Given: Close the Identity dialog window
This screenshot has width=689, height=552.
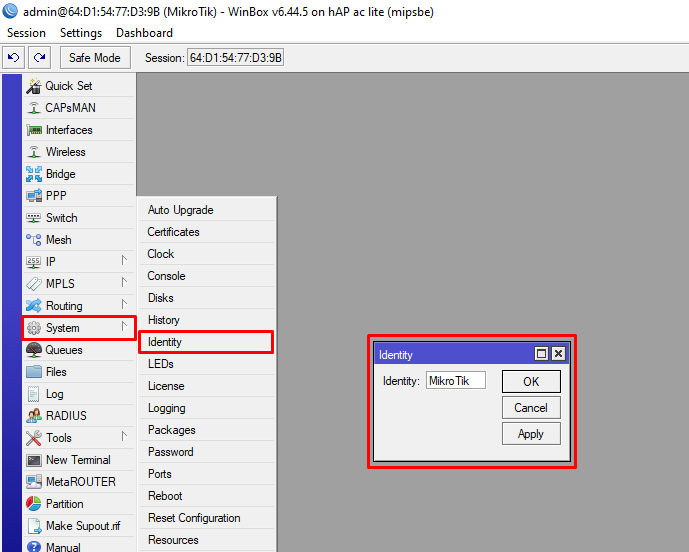Looking at the screenshot, I should click(558, 354).
